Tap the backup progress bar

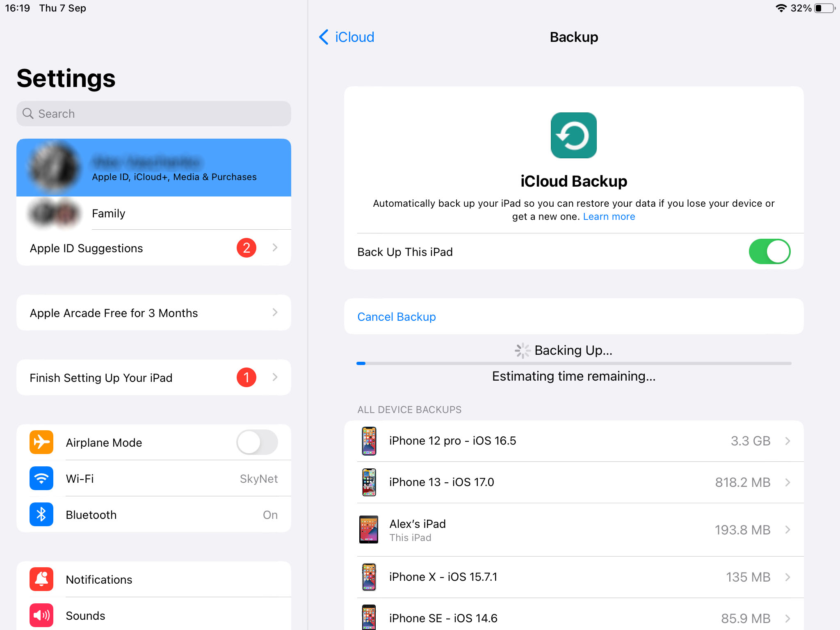click(574, 363)
